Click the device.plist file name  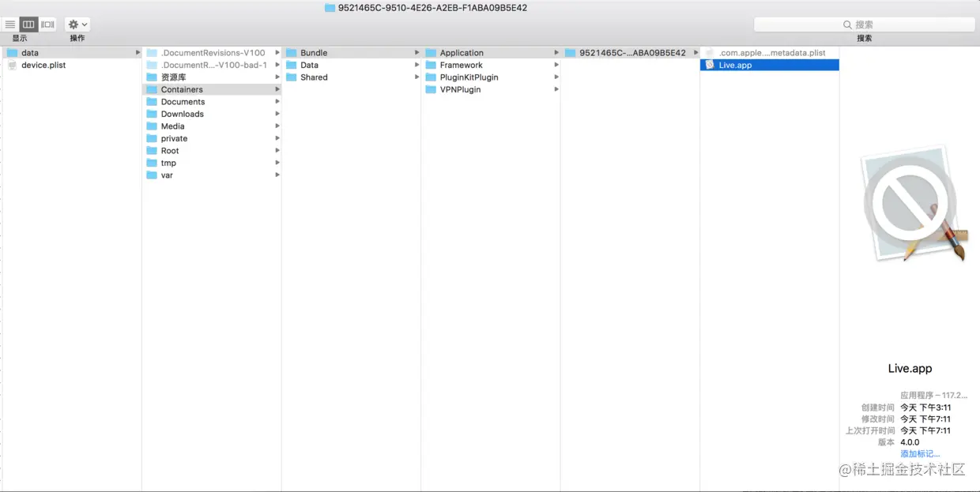(44, 65)
